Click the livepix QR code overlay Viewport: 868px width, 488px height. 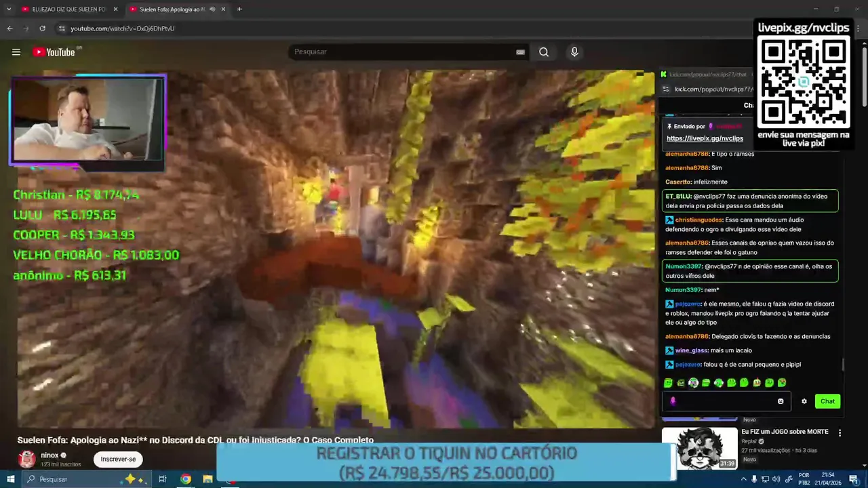click(x=804, y=82)
